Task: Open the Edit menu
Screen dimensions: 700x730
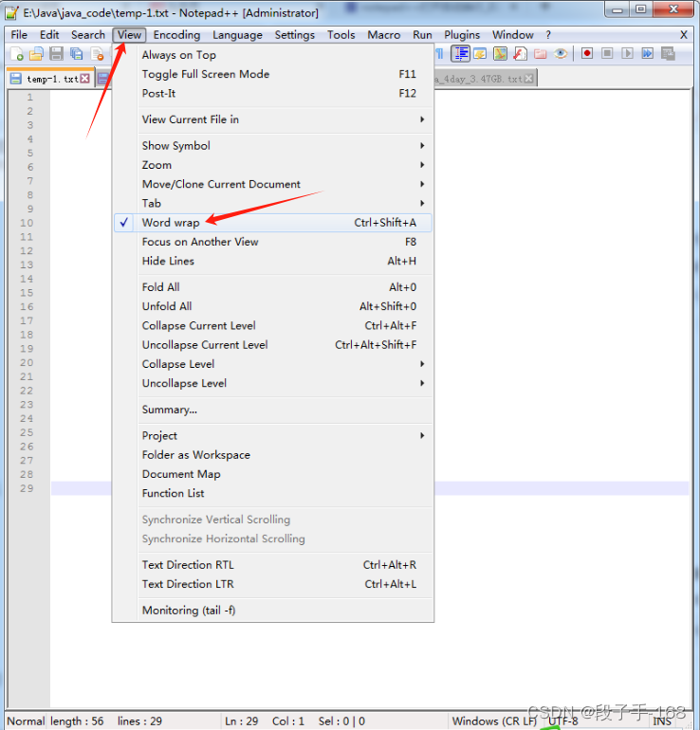Action: 49,35
